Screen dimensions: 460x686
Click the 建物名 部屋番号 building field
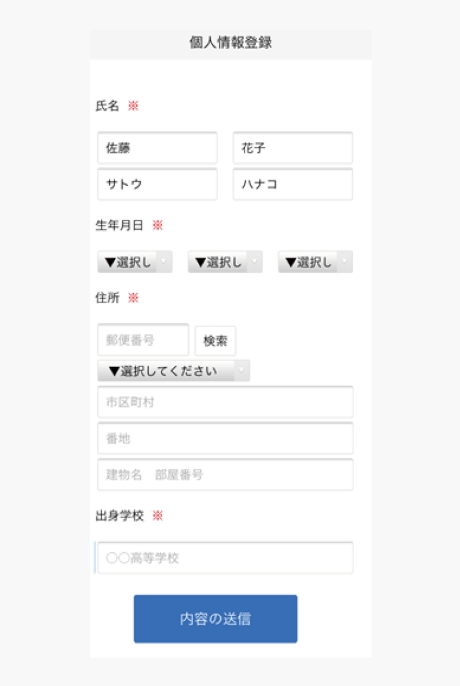(x=225, y=475)
